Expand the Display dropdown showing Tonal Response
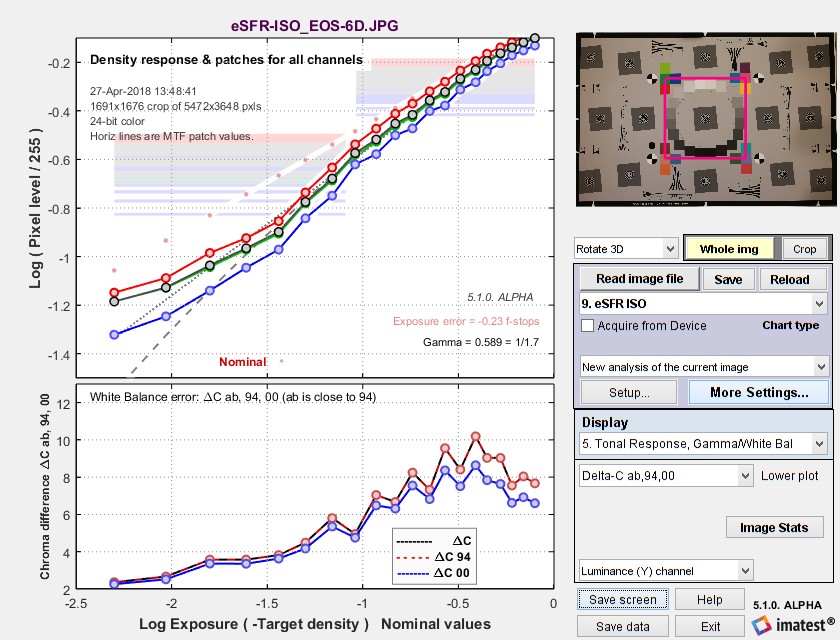This screenshot has height=640, width=840. coord(704,443)
